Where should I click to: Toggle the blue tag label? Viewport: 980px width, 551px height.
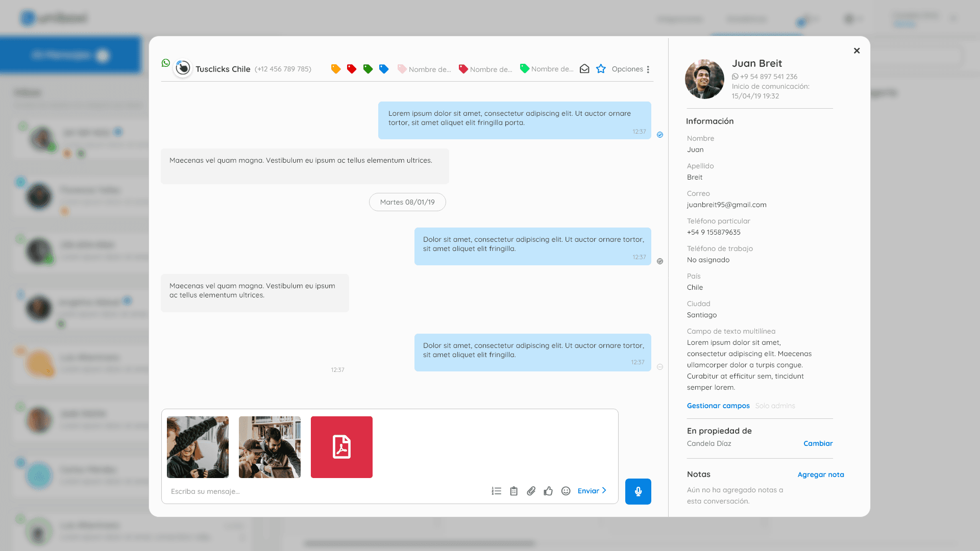pyautogui.click(x=384, y=69)
